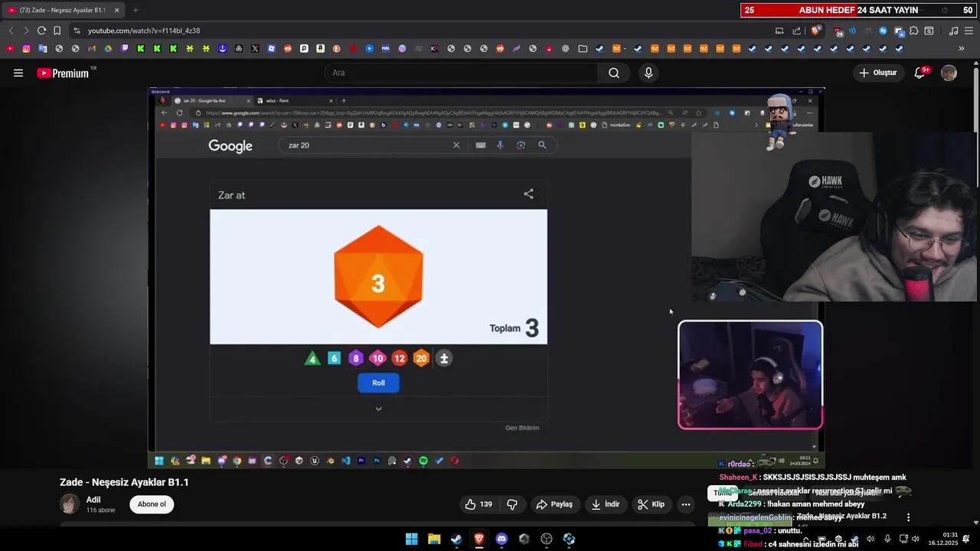The image size is (980, 551).
Task: Open the DuckDuckGo bookmark
Action: coord(336,48)
